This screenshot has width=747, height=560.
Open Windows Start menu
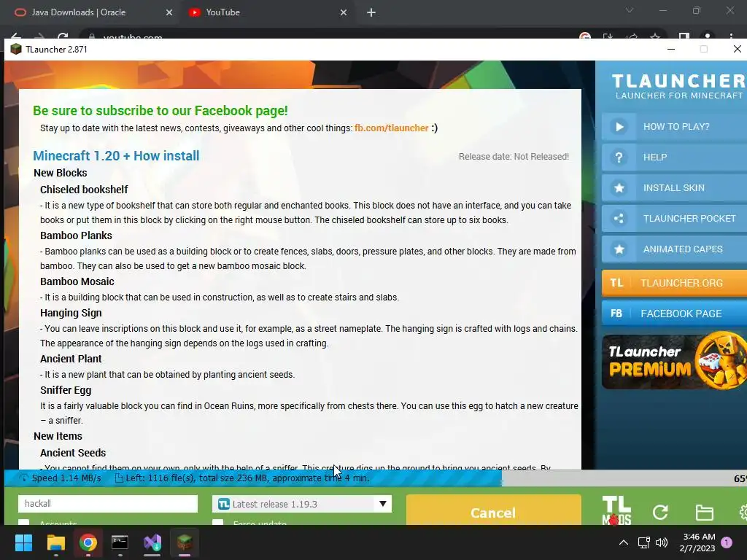23,542
